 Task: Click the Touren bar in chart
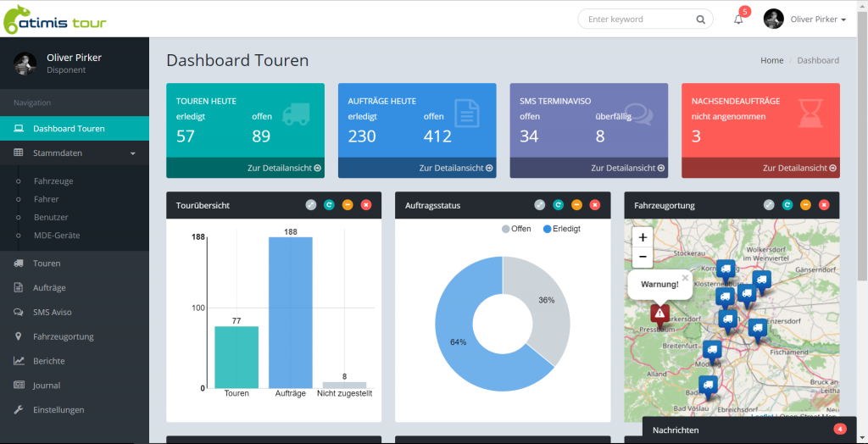click(x=236, y=357)
